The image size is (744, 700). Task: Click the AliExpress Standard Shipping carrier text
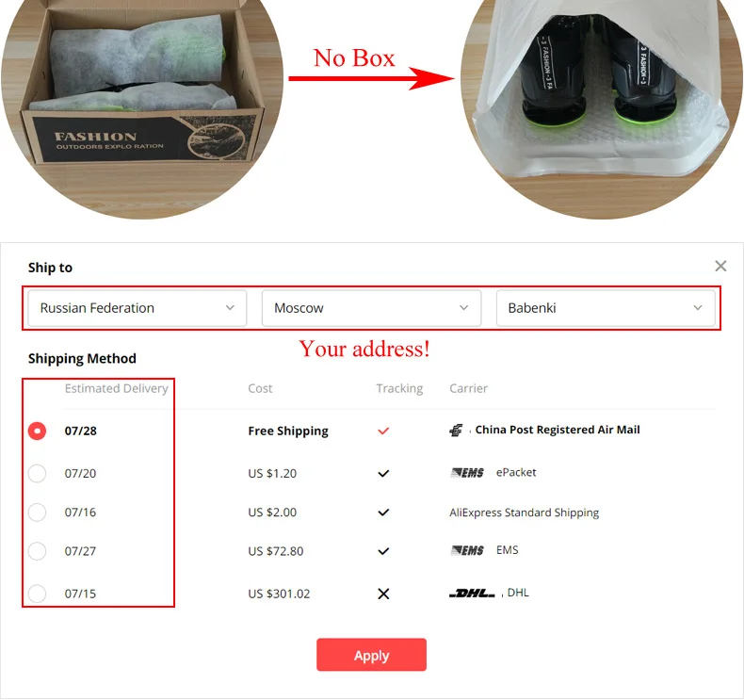(x=524, y=513)
